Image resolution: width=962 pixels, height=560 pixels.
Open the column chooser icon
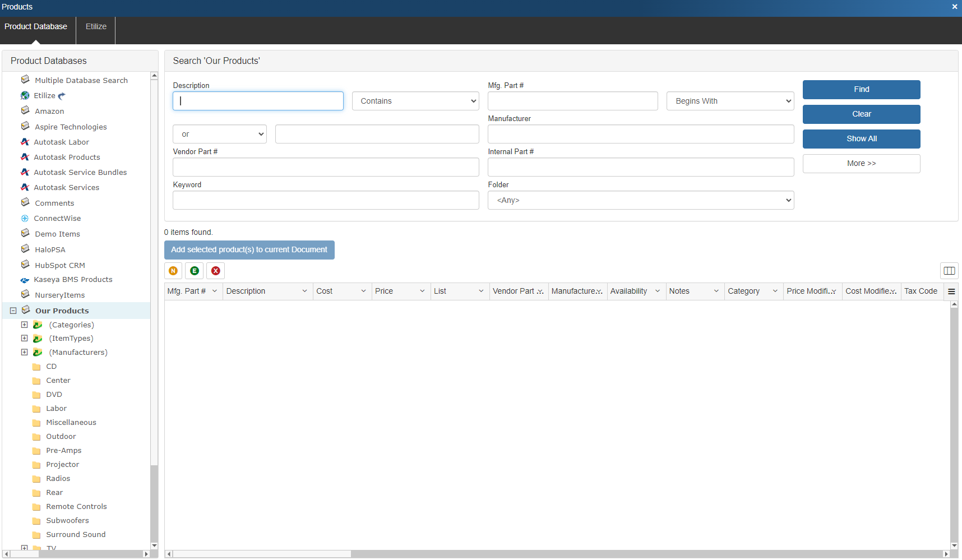point(949,271)
